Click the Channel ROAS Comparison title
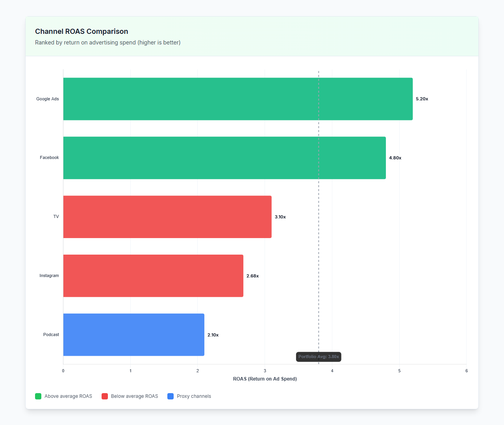The width and height of the screenshot is (504, 425). pyautogui.click(x=82, y=31)
